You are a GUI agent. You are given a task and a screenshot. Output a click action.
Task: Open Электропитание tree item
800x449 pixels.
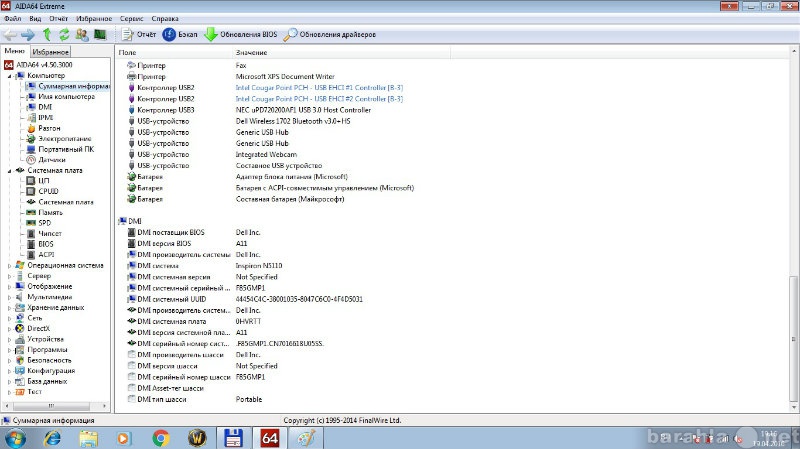(59, 139)
